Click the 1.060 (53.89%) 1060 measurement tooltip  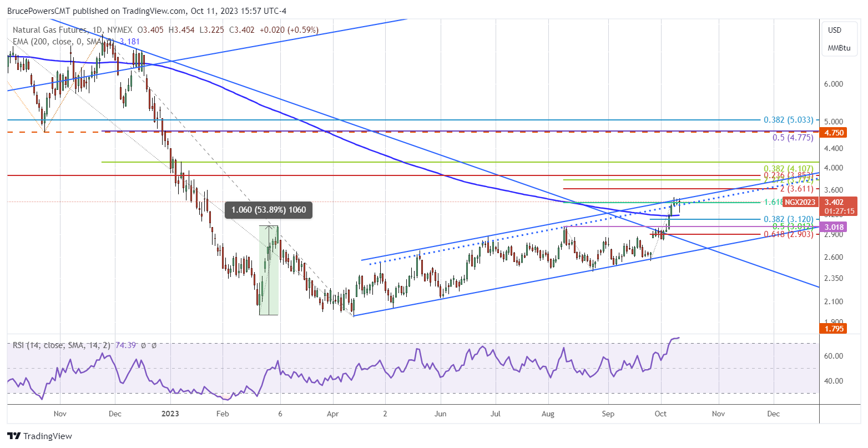point(269,210)
